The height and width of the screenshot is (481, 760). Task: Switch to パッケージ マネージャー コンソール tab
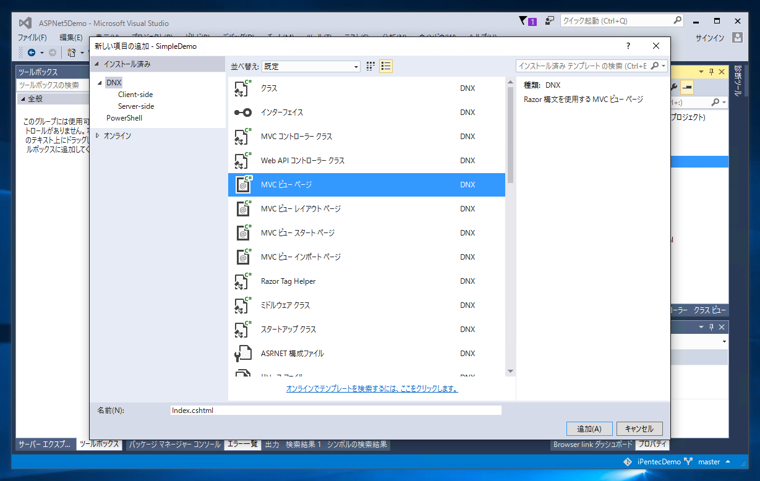click(x=174, y=444)
